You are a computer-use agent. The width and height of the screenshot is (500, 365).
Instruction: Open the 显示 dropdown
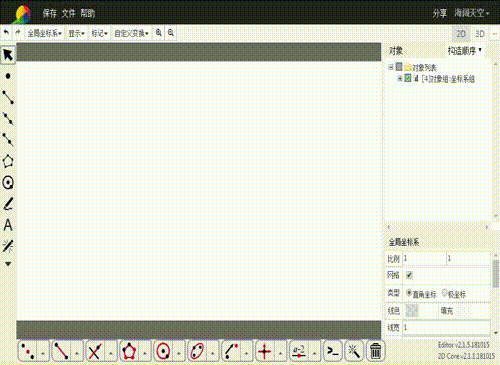tap(76, 33)
